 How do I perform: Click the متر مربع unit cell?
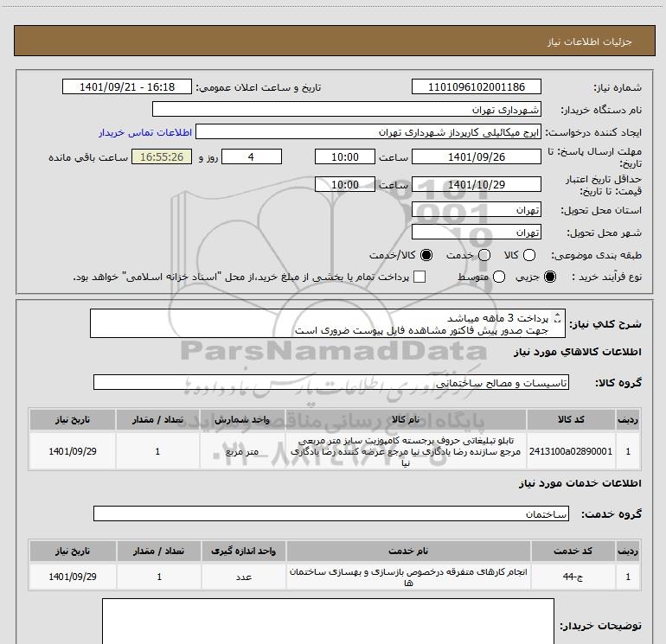point(242,451)
